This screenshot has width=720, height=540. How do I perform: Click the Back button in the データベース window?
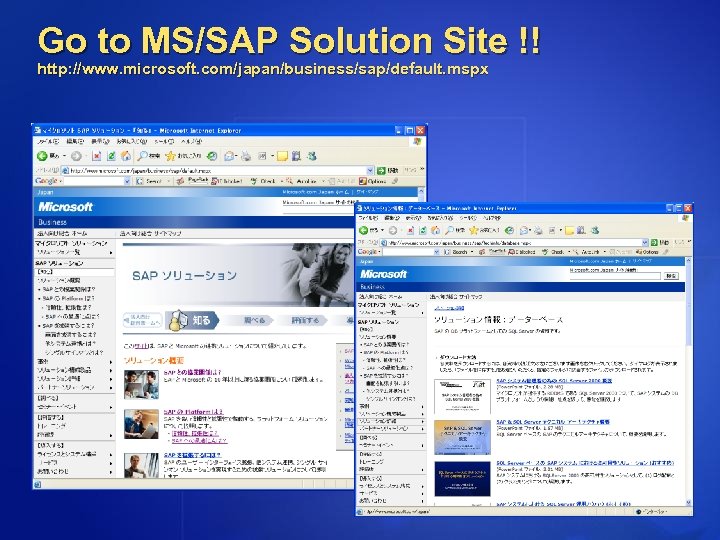click(x=368, y=230)
